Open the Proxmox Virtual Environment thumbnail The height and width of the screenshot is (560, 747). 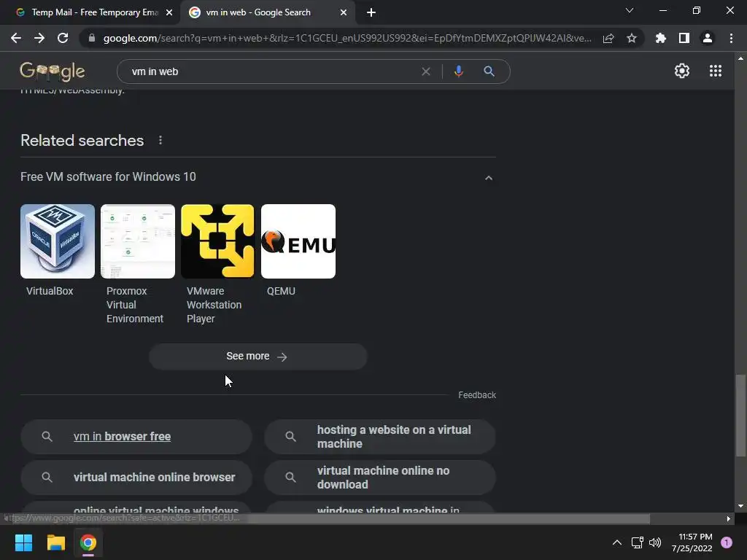tap(138, 241)
